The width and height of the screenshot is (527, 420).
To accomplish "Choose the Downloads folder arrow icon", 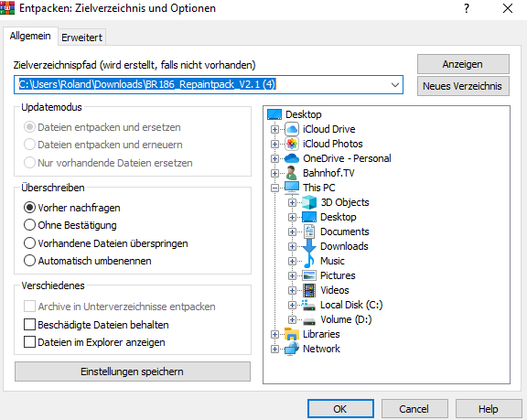I will point(309,246).
